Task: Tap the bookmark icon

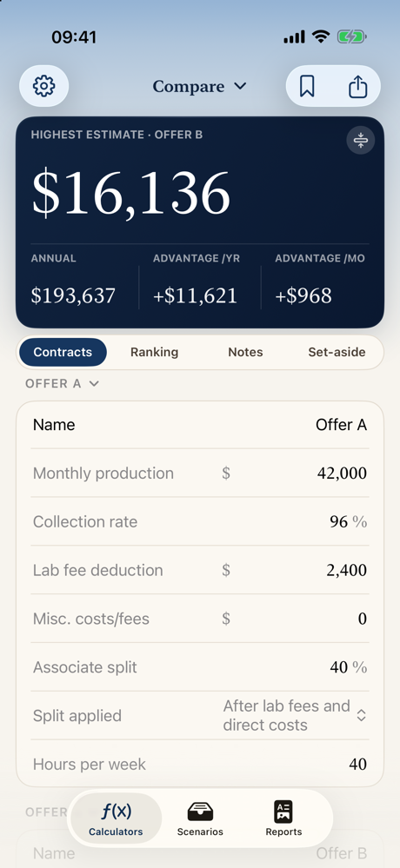Action: click(307, 86)
